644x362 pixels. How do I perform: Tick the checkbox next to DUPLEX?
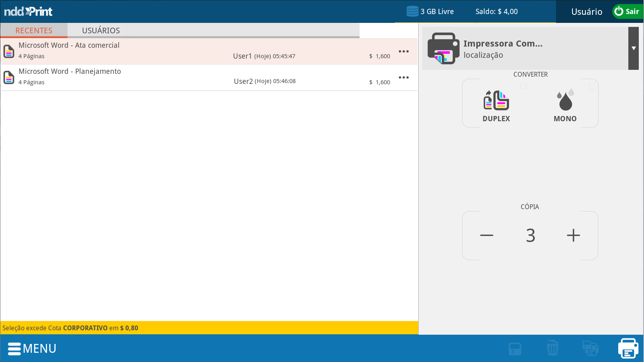(x=523, y=86)
